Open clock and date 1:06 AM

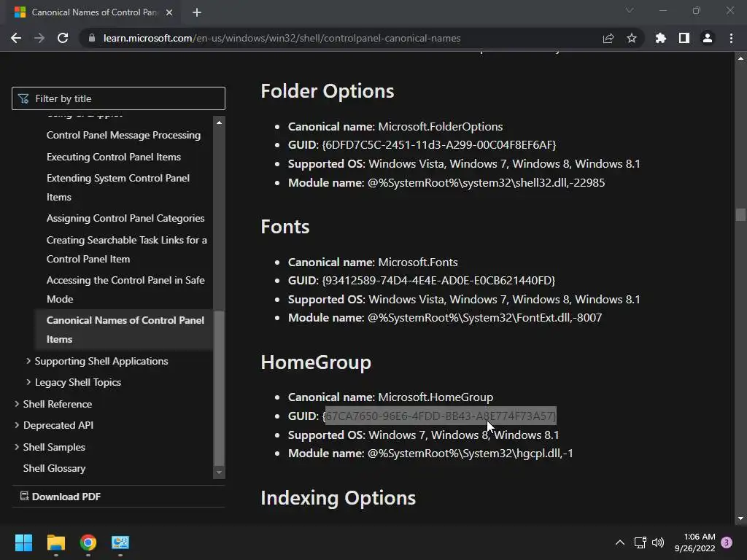pos(694,542)
